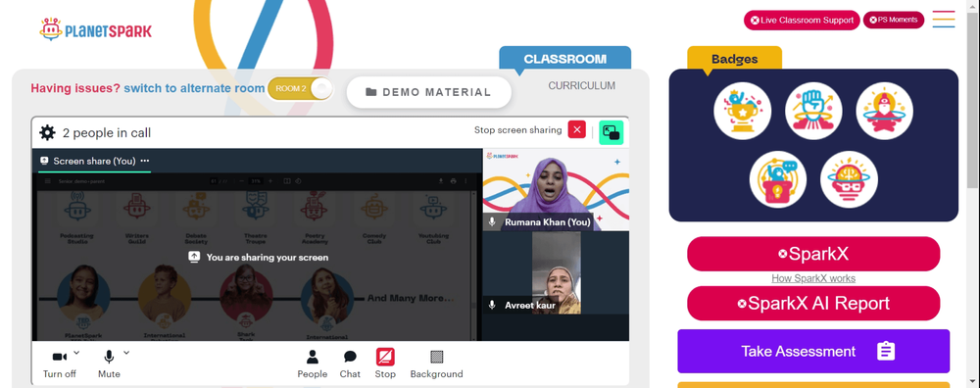This screenshot has height=388, width=980.
Task: Select the raised fist badge
Action: click(x=813, y=111)
